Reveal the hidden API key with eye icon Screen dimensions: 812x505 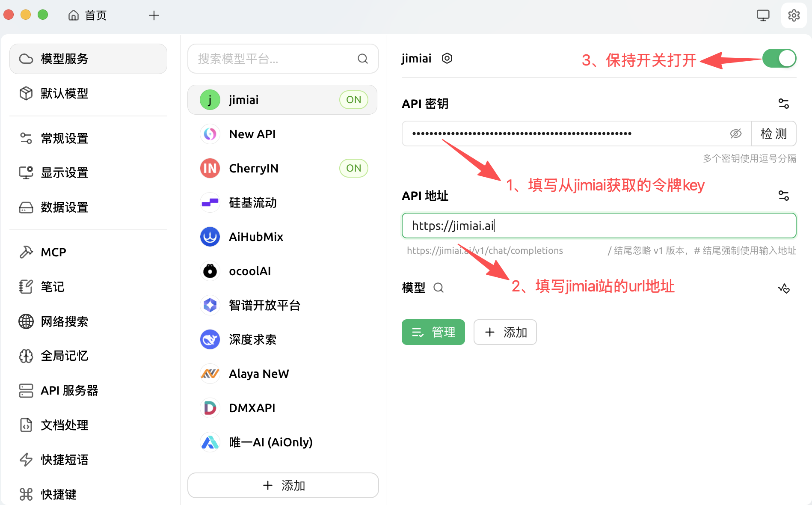pos(735,134)
